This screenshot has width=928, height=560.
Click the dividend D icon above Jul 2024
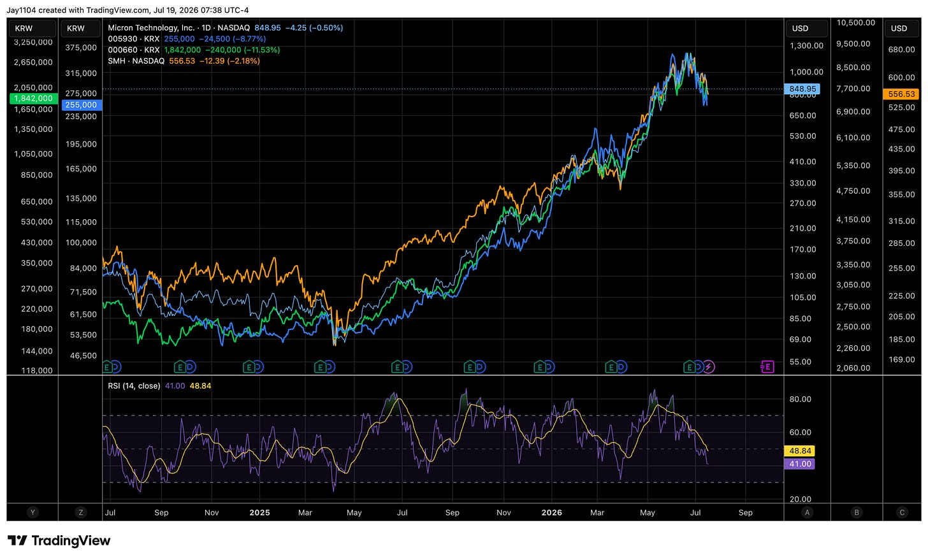click(x=116, y=367)
